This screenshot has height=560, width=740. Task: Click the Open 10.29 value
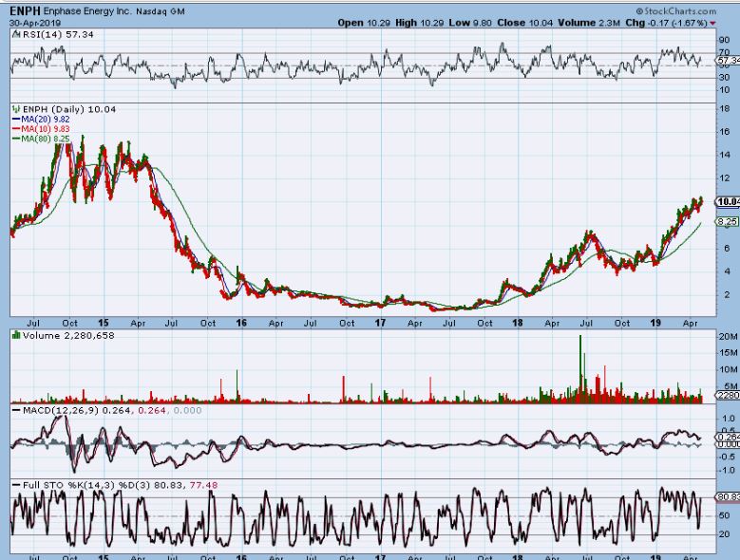pyautogui.click(x=364, y=23)
